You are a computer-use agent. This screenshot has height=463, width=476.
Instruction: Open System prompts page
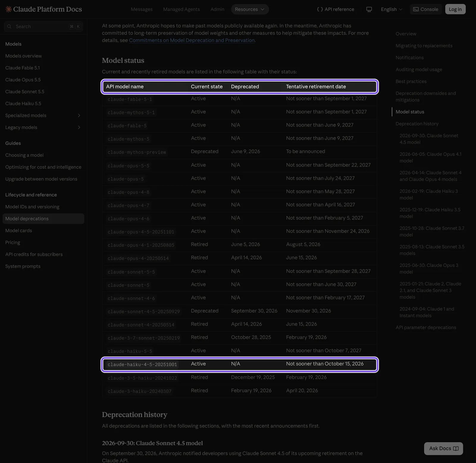pyautogui.click(x=23, y=266)
